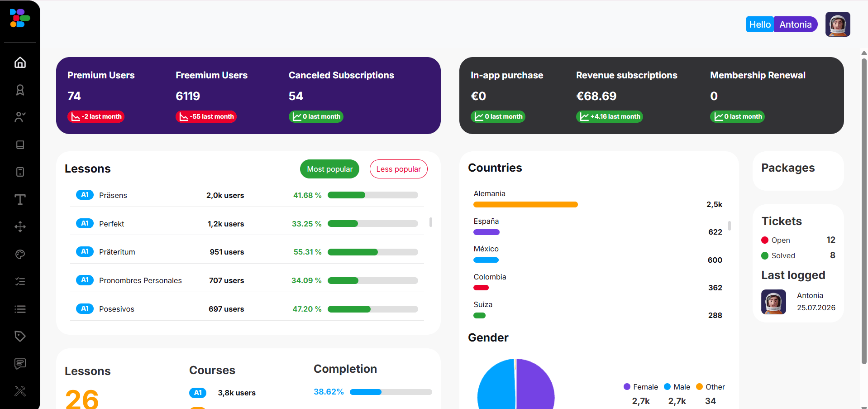This screenshot has width=868, height=409.
Task: Click the purple Female slice of the Gender pie chart
Action: 536,385
